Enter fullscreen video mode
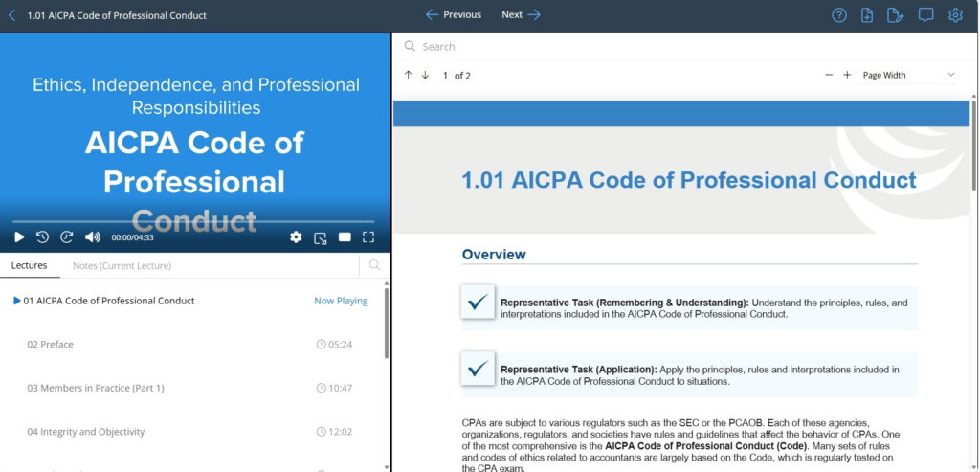 pyautogui.click(x=368, y=237)
